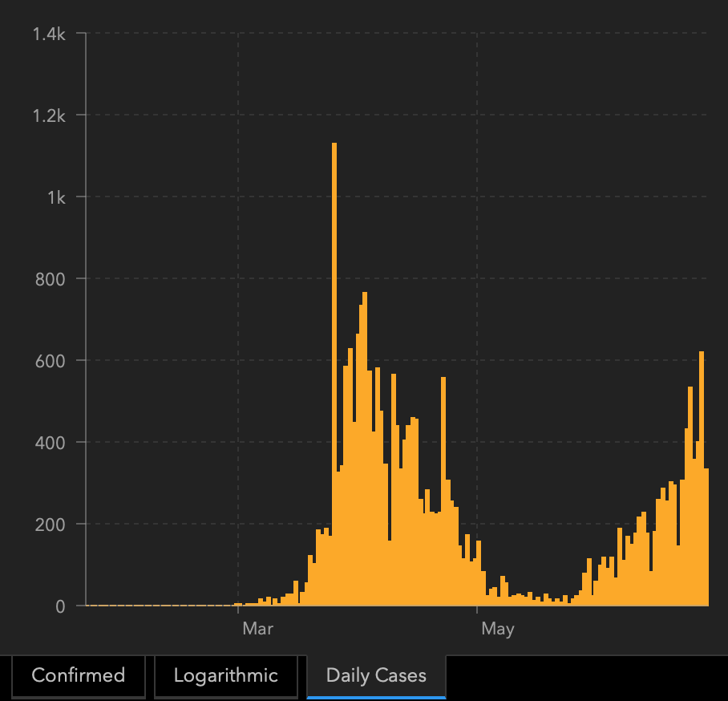Viewport: 728px width, 701px height.
Task: Click the 400 y-axis label
Action: (x=51, y=443)
